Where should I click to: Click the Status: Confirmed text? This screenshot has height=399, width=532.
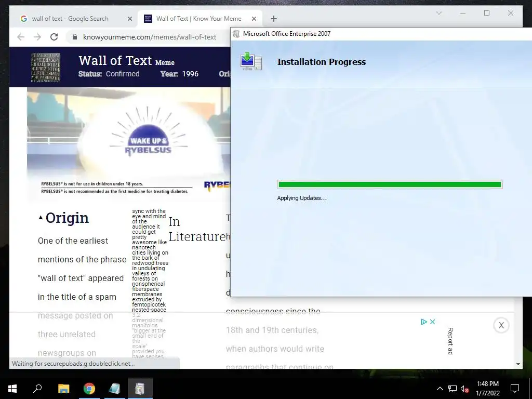click(109, 74)
